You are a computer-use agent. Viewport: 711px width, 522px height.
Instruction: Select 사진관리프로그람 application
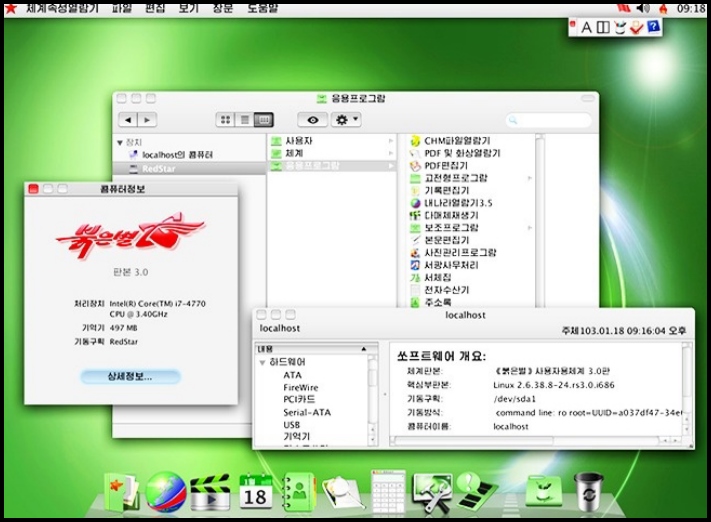click(x=460, y=253)
